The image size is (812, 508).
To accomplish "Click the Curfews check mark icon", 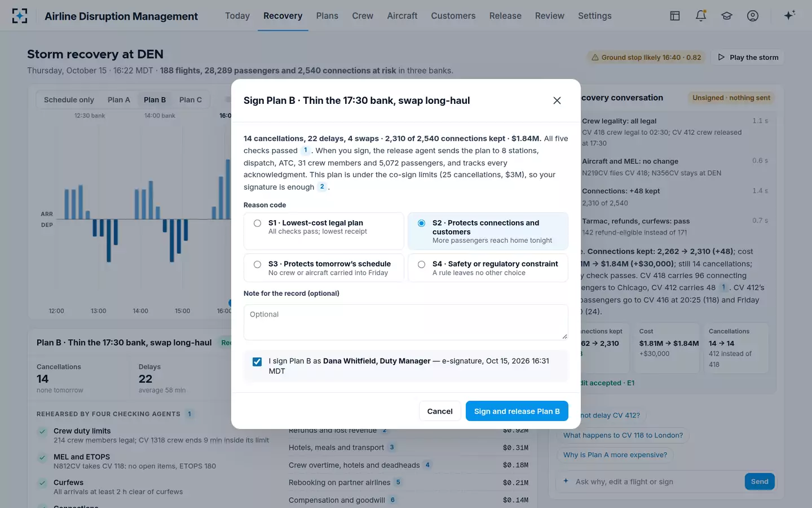I will tap(42, 483).
